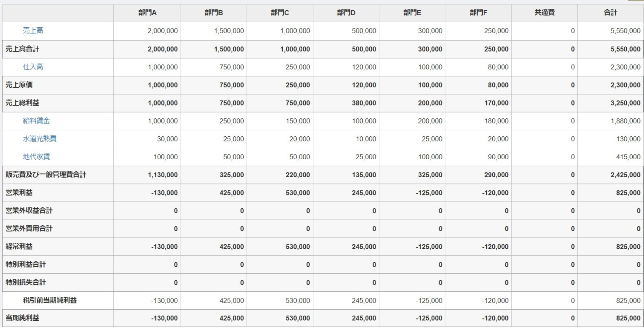Click the 当期純利益 row label
Image resolution: width=644 pixels, height=335 pixels.
[23, 318]
